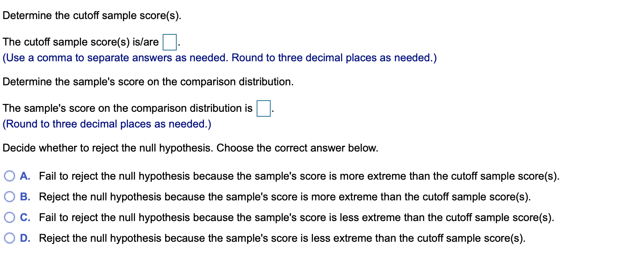
Task: Click the comparison distribution prompt text
Action: point(147,82)
